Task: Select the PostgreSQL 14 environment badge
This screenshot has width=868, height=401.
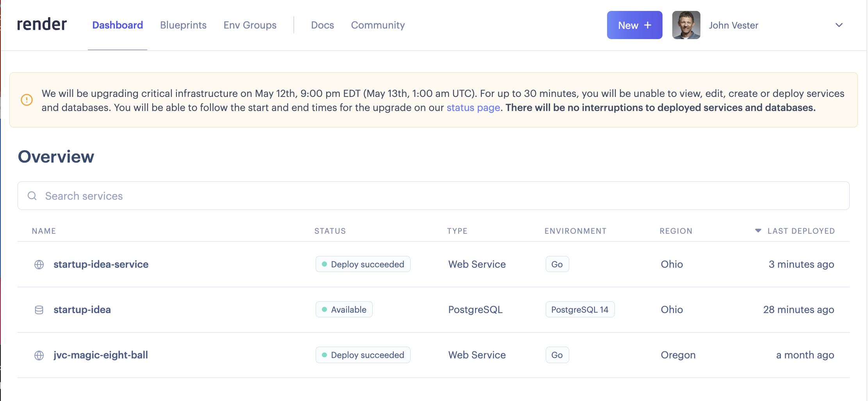Action: coord(580,310)
